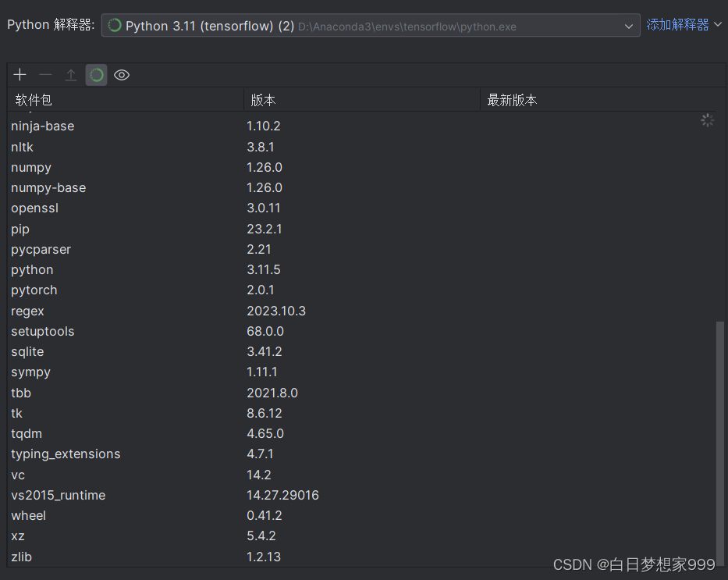Select the vc package row
The image size is (728, 580).
362,475
